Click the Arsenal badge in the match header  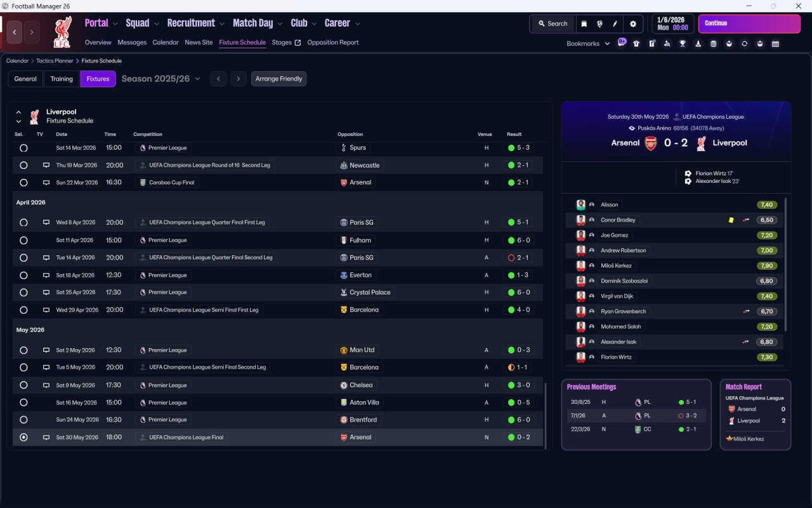[650, 143]
